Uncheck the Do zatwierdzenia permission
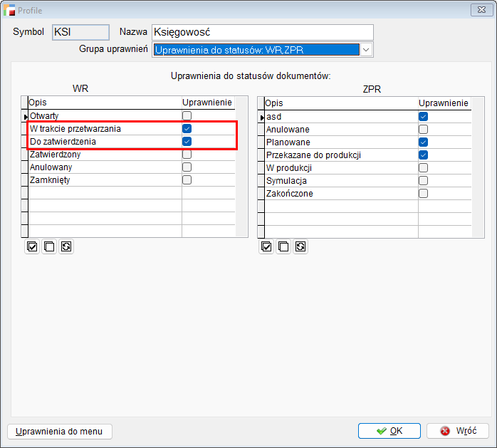This screenshot has width=497, height=448. [x=187, y=142]
